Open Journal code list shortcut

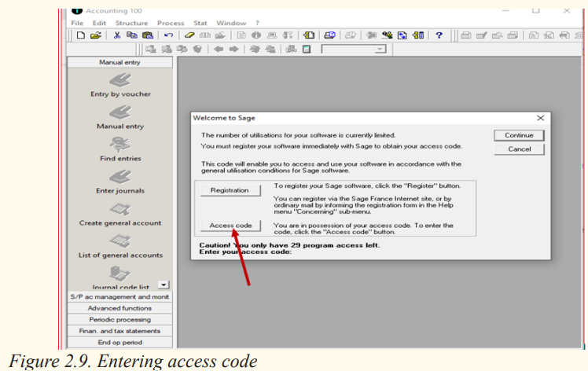[x=120, y=278]
